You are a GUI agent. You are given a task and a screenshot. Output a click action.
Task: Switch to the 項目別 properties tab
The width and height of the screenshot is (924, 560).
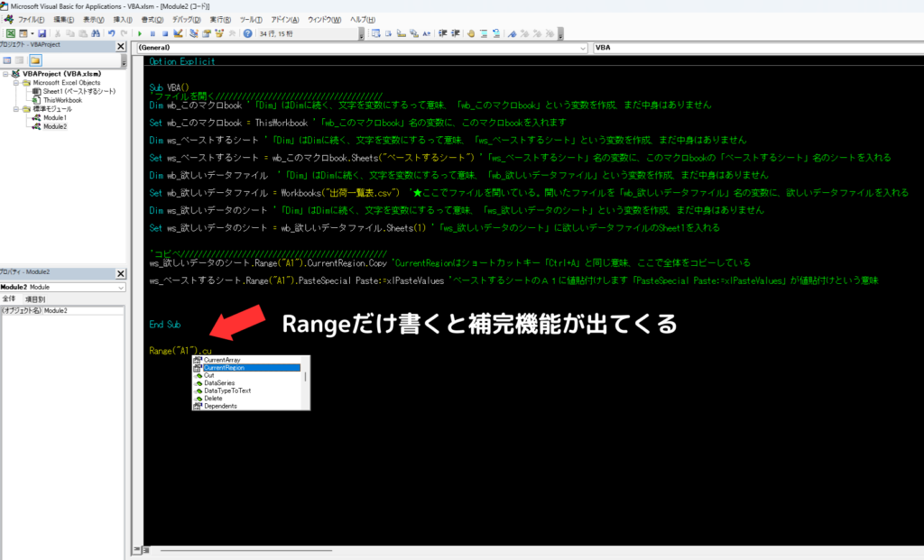35,299
